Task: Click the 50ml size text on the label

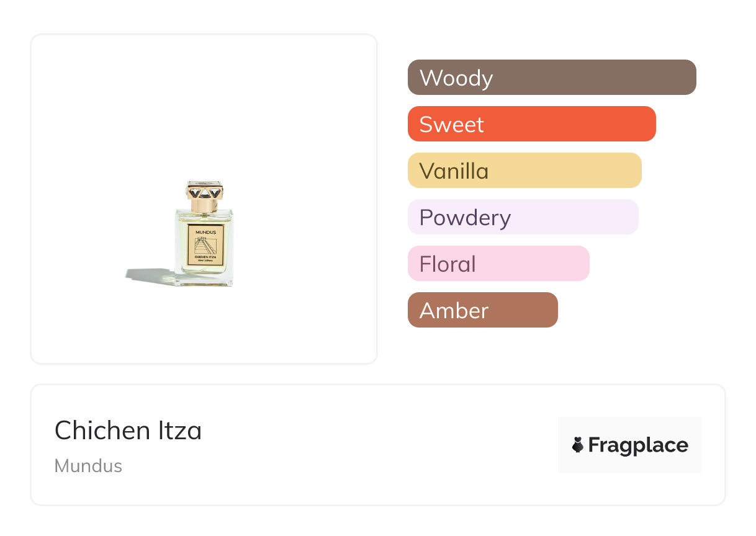Action: [x=201, y=261]
